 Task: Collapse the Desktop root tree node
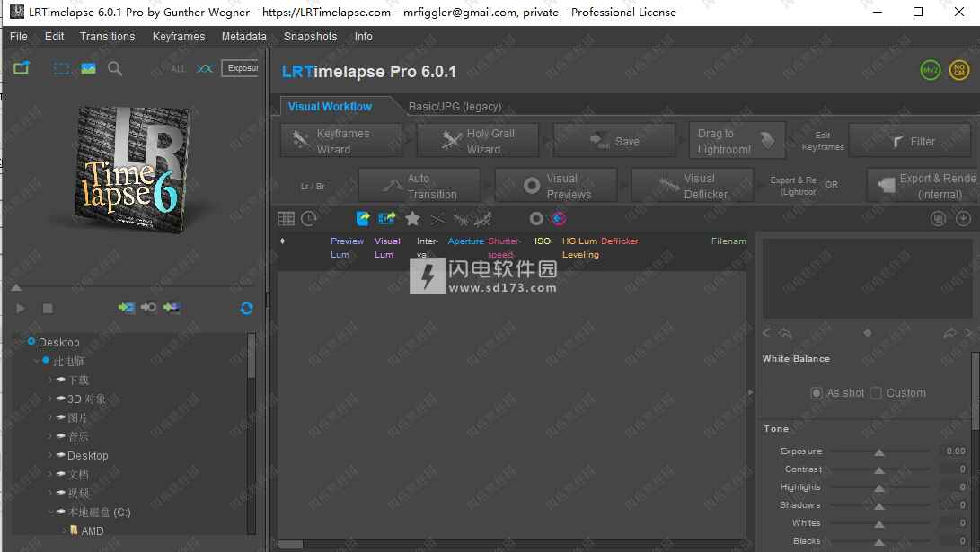point(22,342)
